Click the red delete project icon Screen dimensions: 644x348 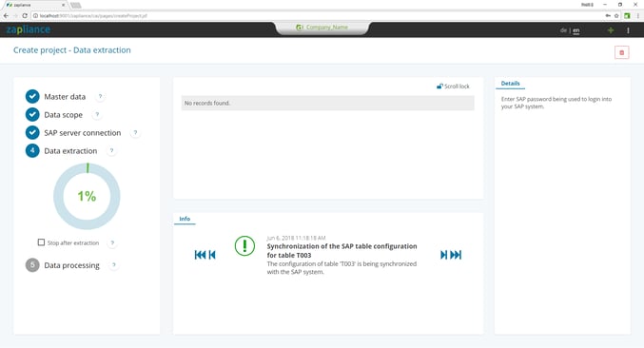coord(621,52)
